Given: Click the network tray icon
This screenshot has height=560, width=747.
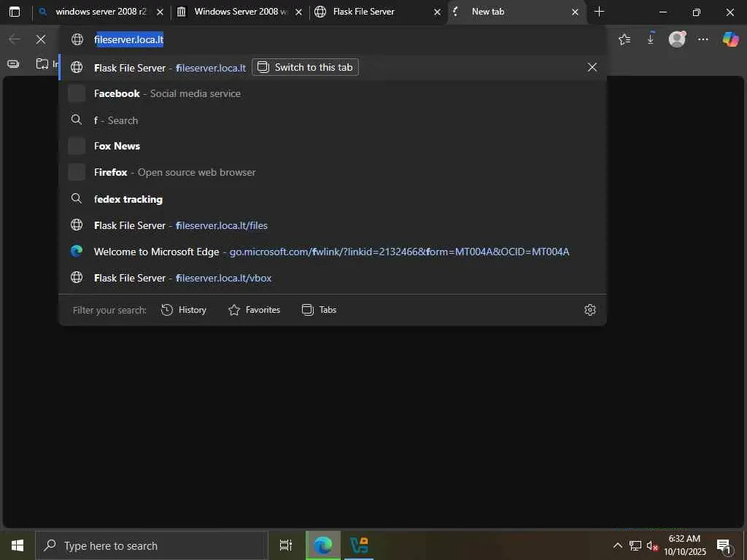Looking at the screenshot, I should [635, 545].
